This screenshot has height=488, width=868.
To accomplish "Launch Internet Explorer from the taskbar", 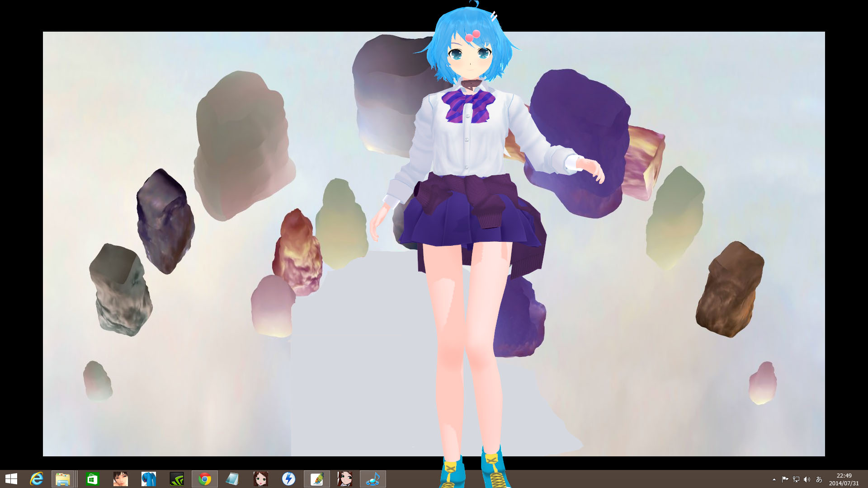I will tap(37, 479).
